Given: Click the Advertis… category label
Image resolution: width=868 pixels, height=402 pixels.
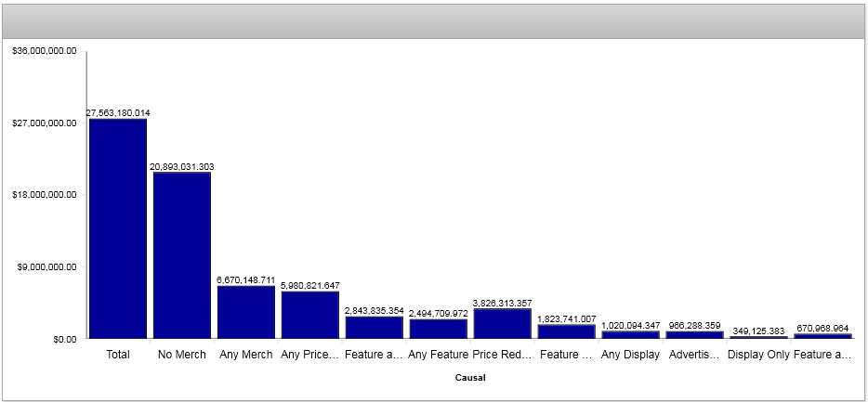Looking at the screenshot, I should (694, 355).
